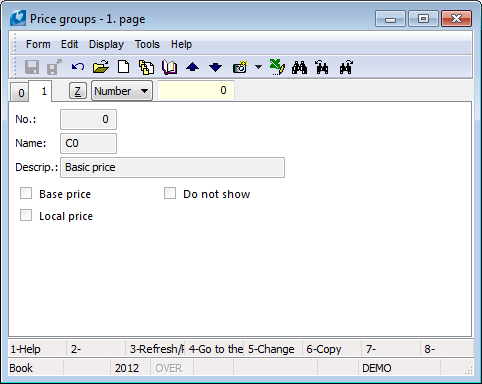Image resolution: width=482 pixels, height=384 pixels.
Task: Toggle the Do not show checkbox
Action: pos(170,193)
